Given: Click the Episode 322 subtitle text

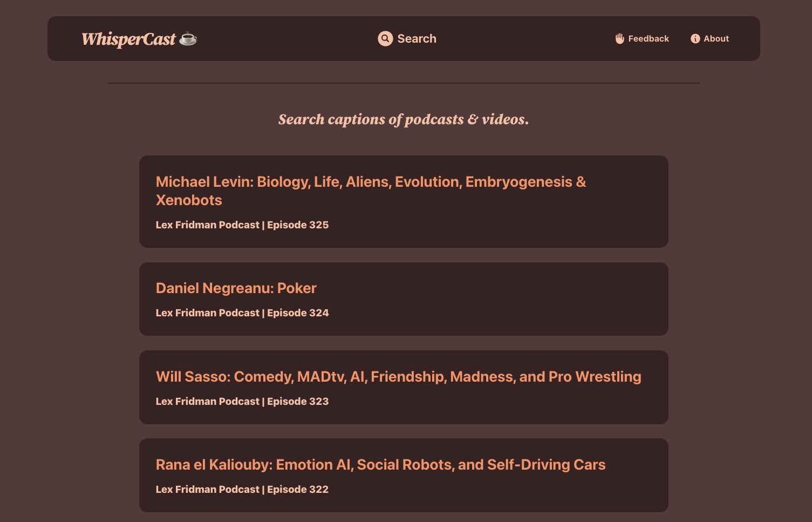Looking at the screenshot, I should pos(242,490).
